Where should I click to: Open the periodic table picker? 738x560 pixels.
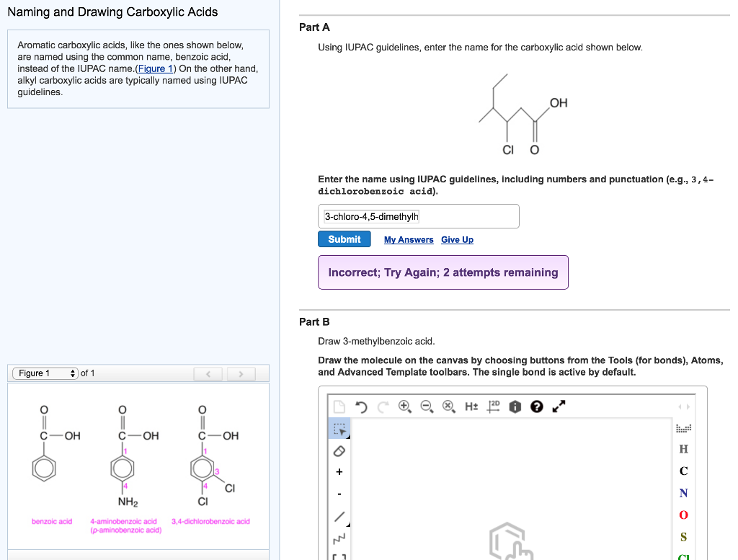pos(683,427)
